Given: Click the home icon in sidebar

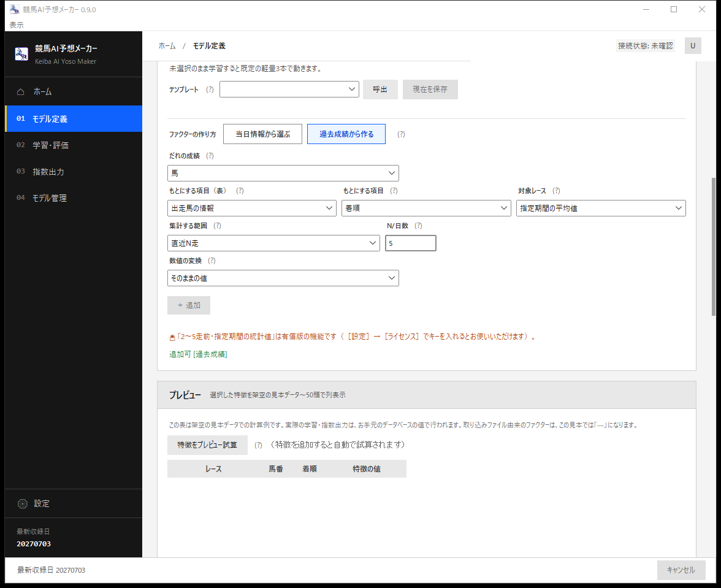Looking at the screenshot, I should [x=21, y=91].
